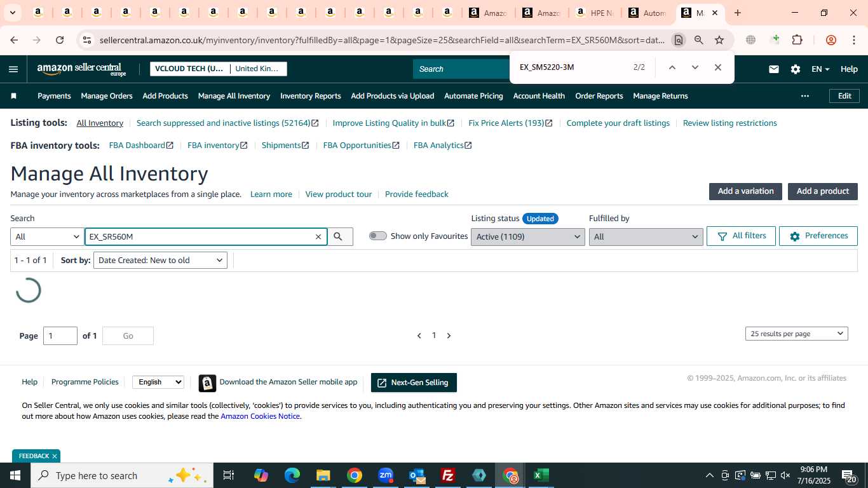Open Amazon Cookies Notice link

(x=260, y=416)
